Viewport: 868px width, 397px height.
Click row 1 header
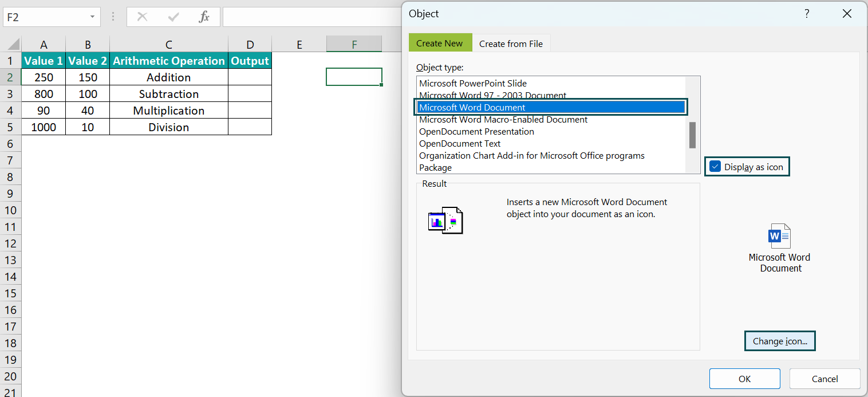(x=10, y=61)
